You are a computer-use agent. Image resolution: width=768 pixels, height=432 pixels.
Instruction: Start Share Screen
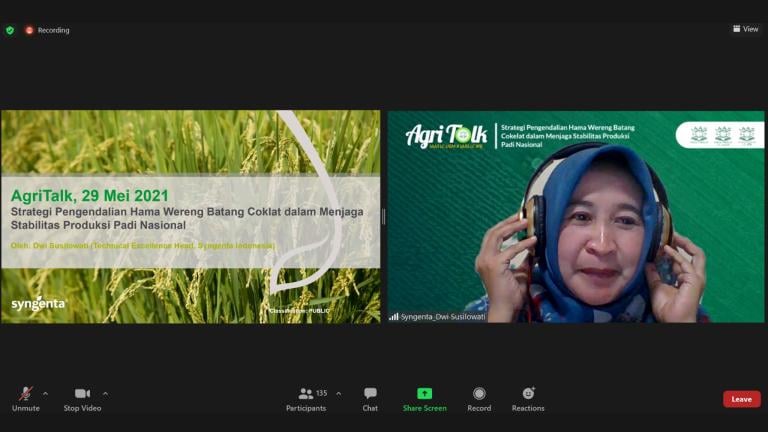click(x=425, y=399)
